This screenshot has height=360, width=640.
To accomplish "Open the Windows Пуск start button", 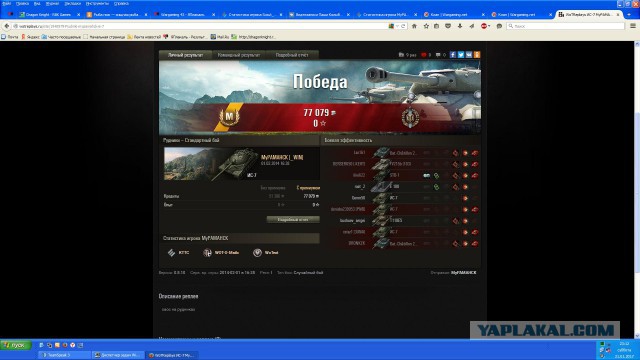I will point(16,345).
